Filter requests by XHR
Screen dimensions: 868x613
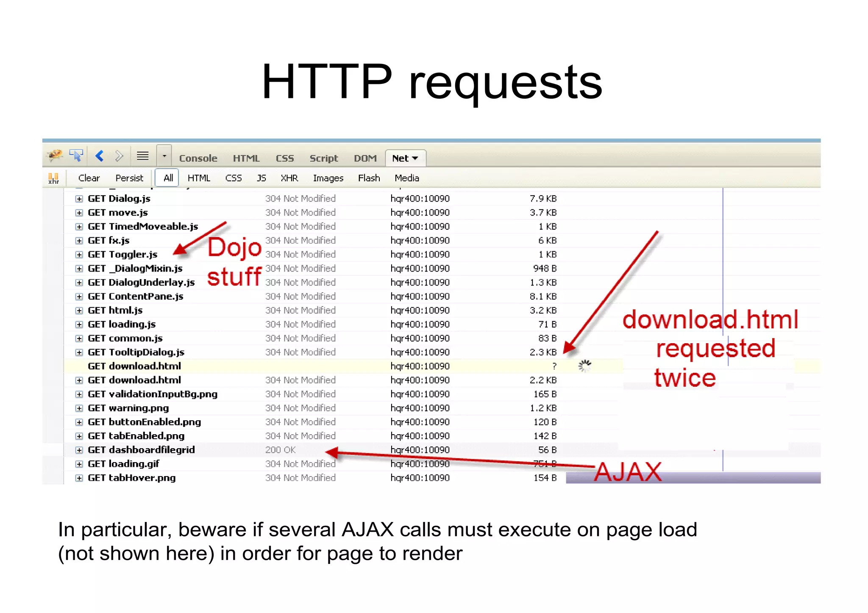pyautogui.click(x=289, y=178)
